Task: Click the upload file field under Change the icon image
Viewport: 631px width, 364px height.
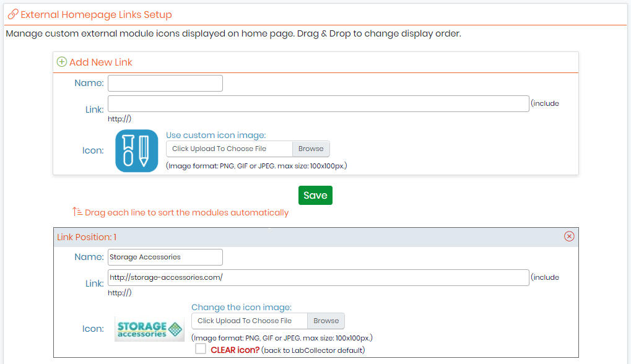Action: [250, 321]
